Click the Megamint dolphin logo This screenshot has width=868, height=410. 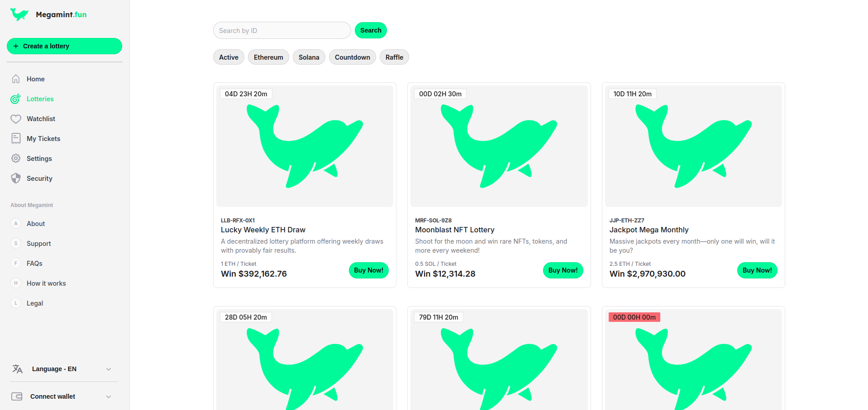(19, 14)
